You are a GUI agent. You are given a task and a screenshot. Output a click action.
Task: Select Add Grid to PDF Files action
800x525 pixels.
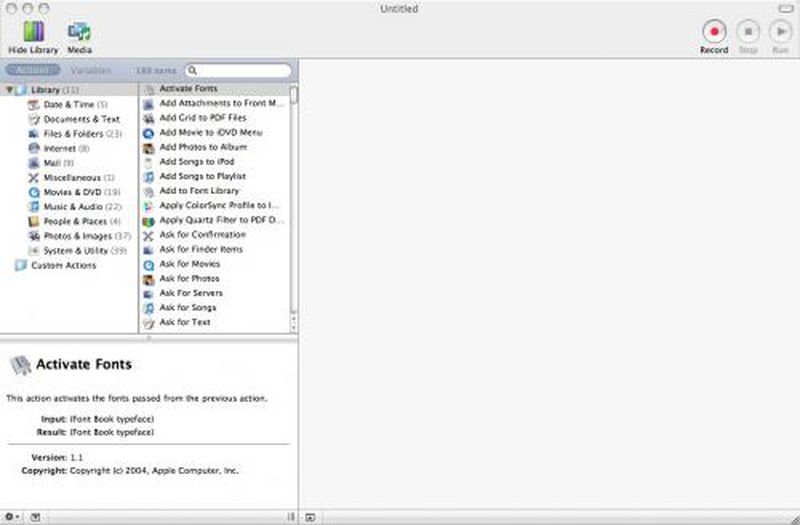(214, 118)
